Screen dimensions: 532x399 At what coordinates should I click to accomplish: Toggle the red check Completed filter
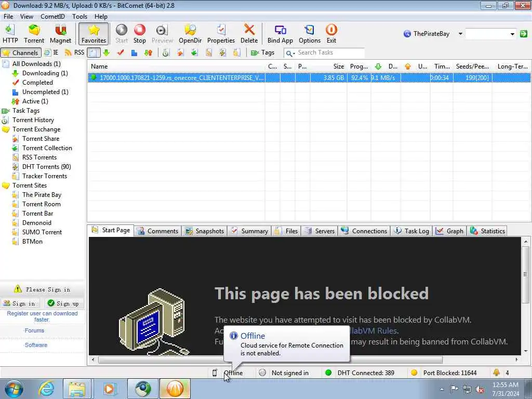121,52
